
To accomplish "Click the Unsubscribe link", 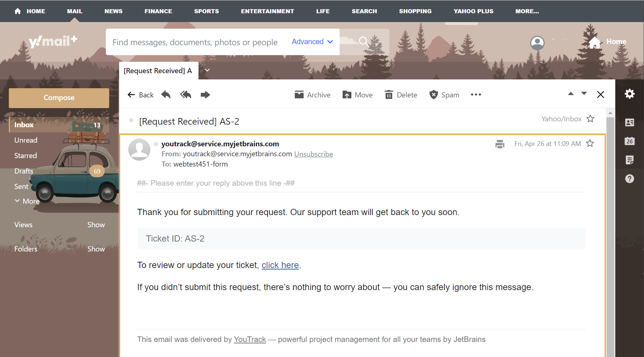I will pyautogui.click(x=313, y=154).
